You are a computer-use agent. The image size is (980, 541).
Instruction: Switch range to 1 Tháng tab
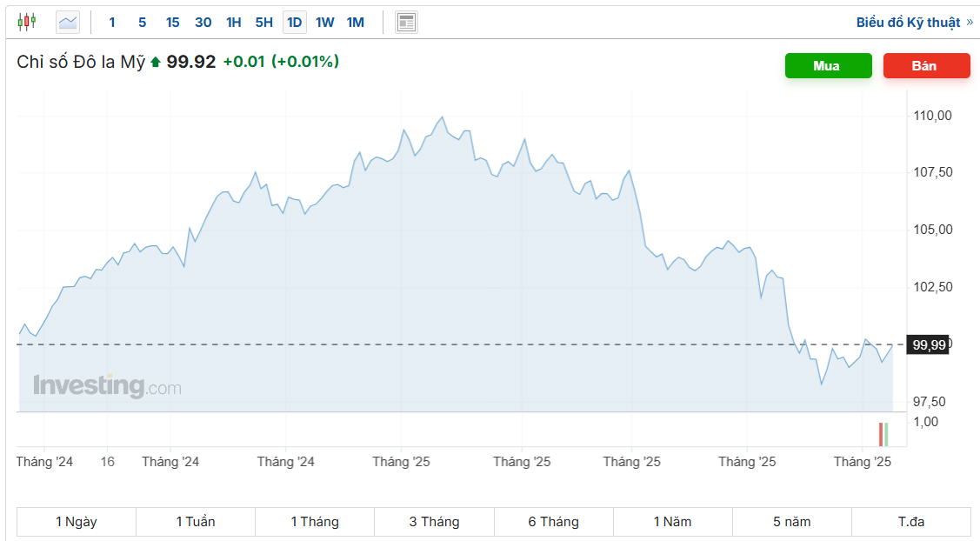(x=315, y=522)
